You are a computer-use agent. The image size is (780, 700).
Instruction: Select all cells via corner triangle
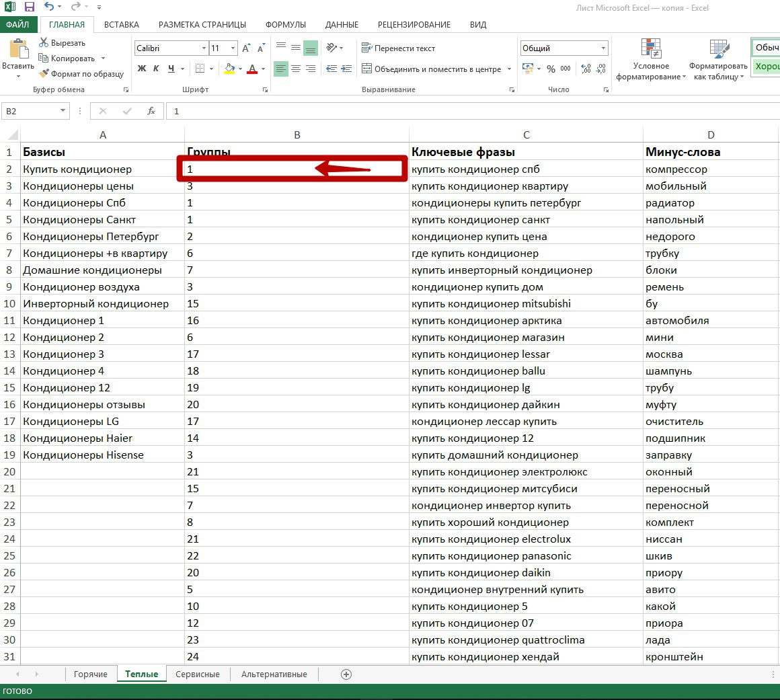12,134
